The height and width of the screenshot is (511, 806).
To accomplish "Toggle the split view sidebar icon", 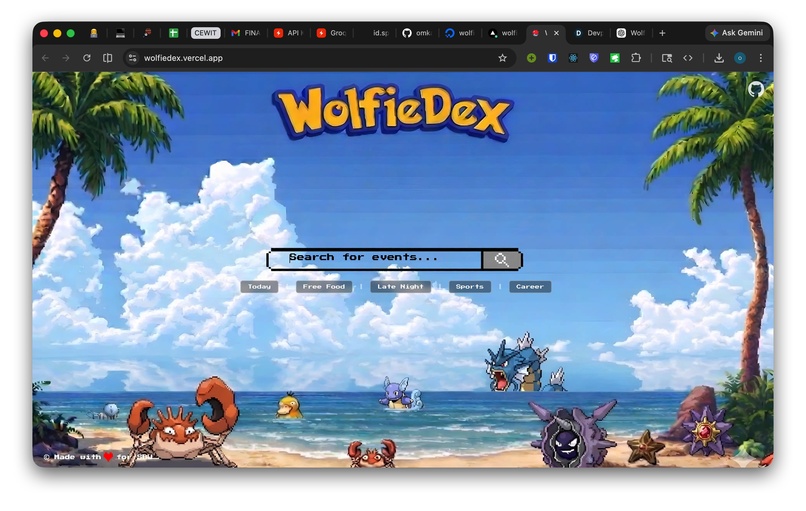I will pos(107,58).
